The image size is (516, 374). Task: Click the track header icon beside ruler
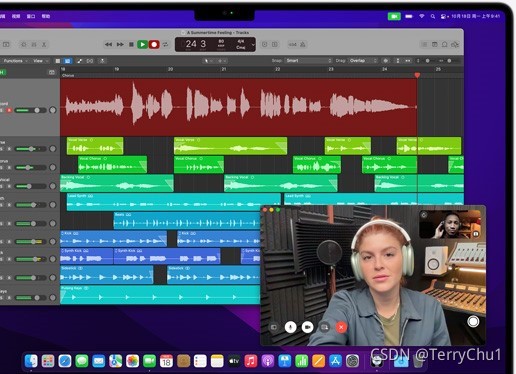click(x=52, y=72)
